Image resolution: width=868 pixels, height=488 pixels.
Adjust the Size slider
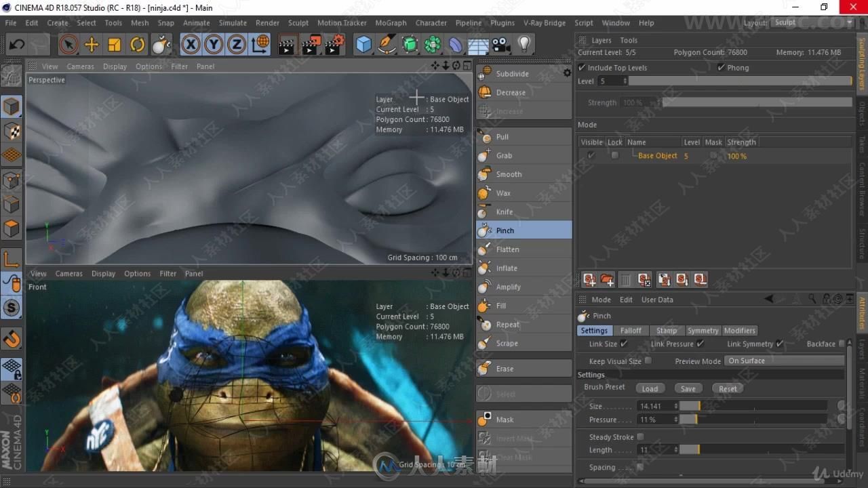pyautogui.click(x=753, y=405)
